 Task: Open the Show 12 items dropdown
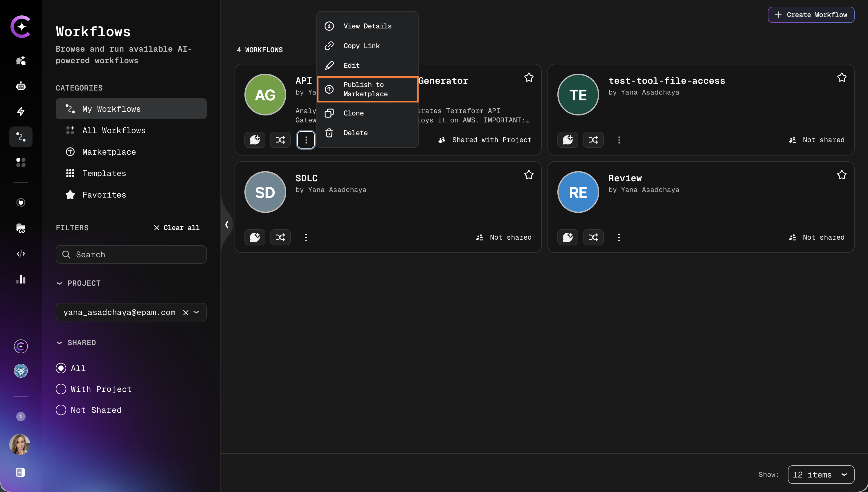821,474
